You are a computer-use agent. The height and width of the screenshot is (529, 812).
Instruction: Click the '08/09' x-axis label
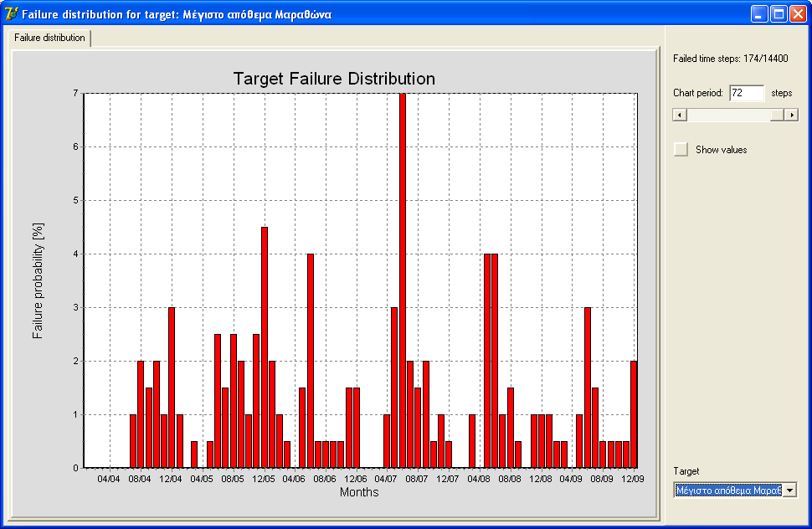(x=602, y=479)
